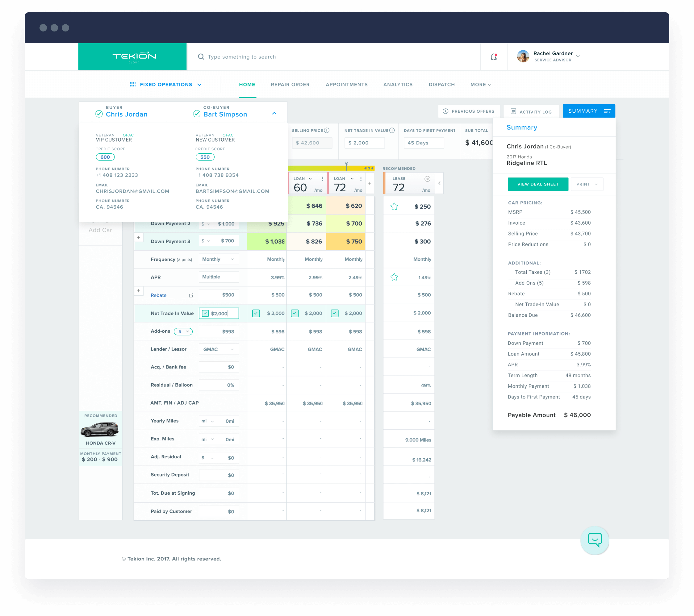Click the View Deal Sheet button
Screen dimensions: 694x616
click(538, 184)
